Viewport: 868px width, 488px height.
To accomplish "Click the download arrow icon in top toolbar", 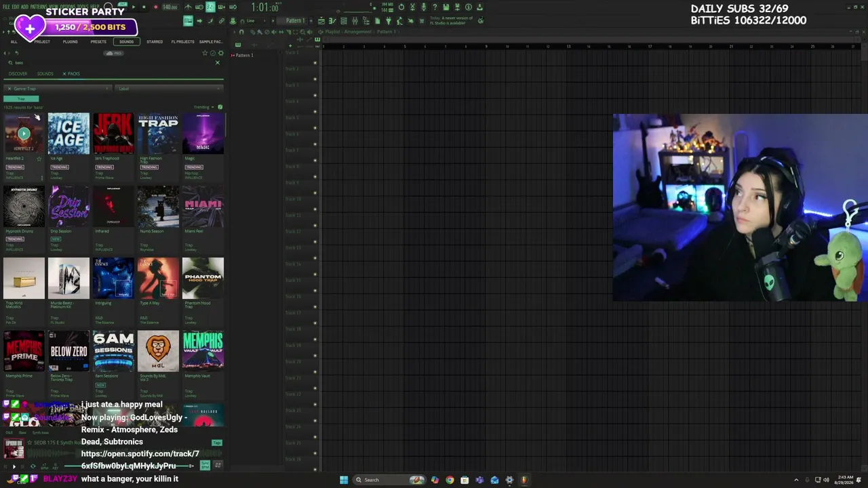I will pyautogui.click(x=479, y=7).
